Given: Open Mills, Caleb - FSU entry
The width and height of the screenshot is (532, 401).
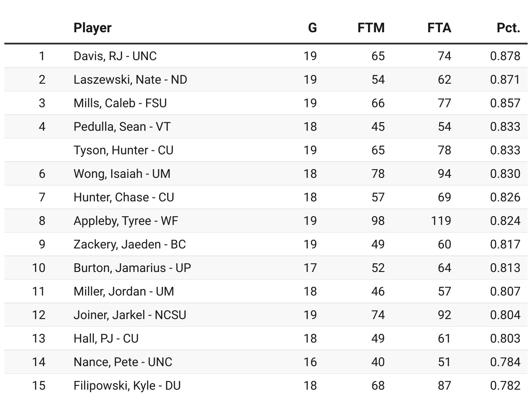Looking at the screenshot, I should tap(120, 103).
